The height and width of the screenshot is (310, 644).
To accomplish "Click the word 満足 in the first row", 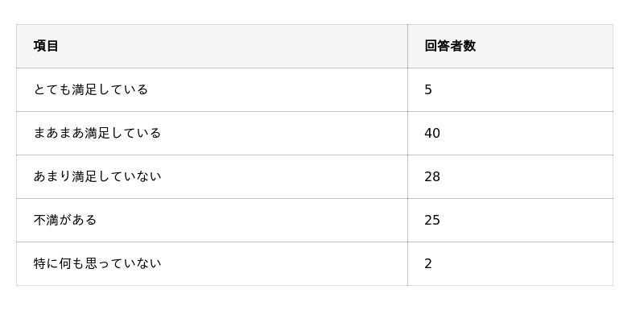I will coord(85,89).
